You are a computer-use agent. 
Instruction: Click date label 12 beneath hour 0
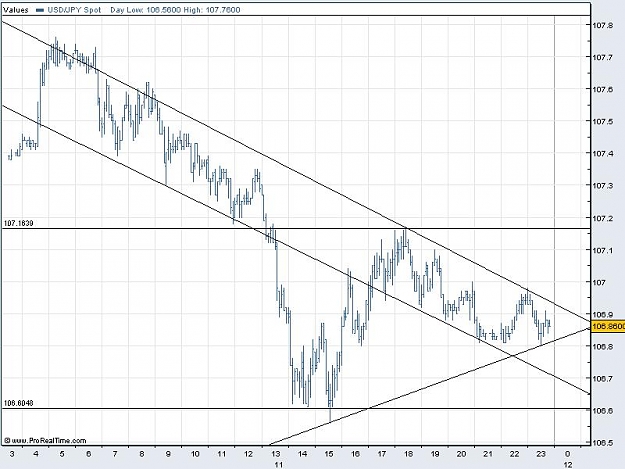568,464
